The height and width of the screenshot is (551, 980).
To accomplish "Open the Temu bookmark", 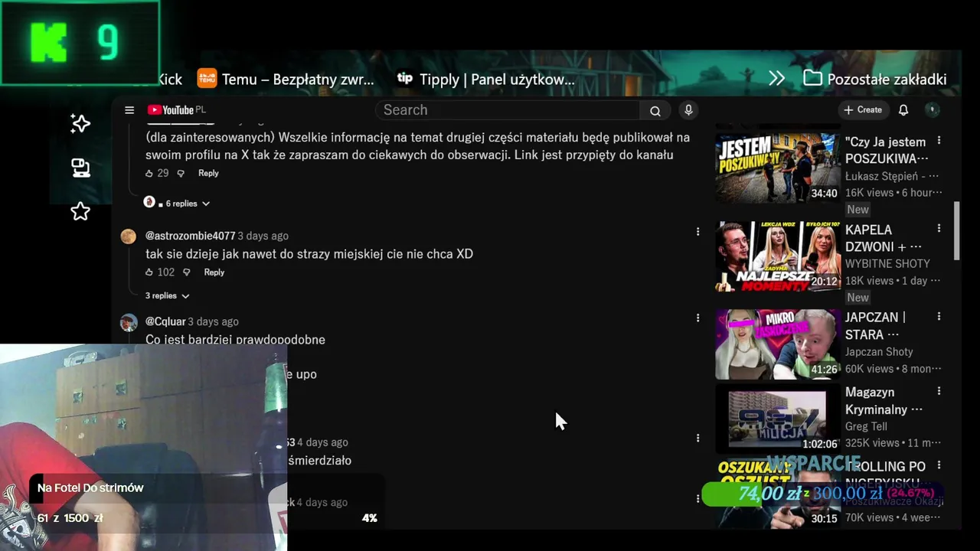I will tap(286, 79).
